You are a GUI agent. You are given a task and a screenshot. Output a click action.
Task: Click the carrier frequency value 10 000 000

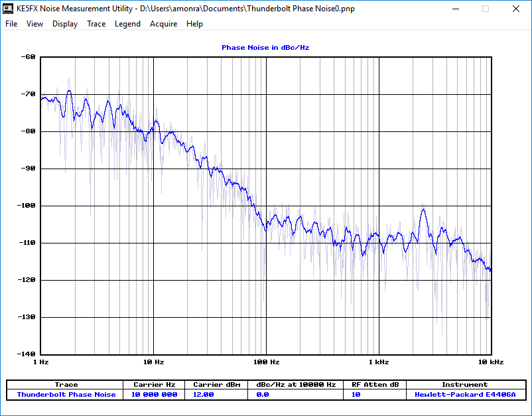[155, 395]
